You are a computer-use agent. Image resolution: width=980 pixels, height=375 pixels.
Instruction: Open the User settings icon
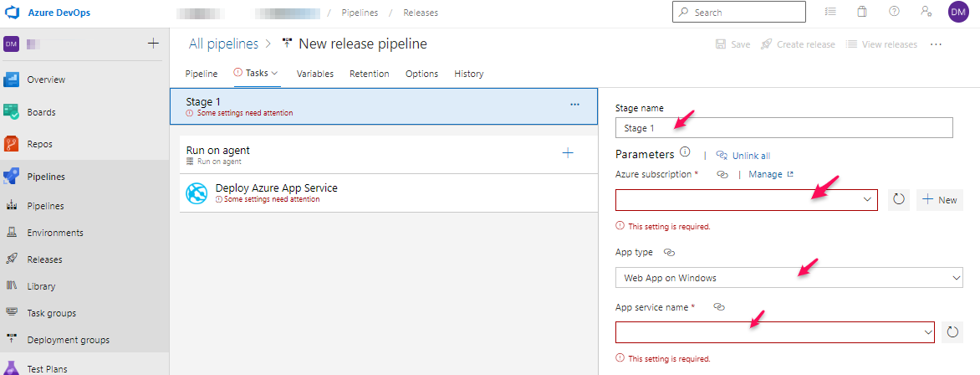[926, 12]
